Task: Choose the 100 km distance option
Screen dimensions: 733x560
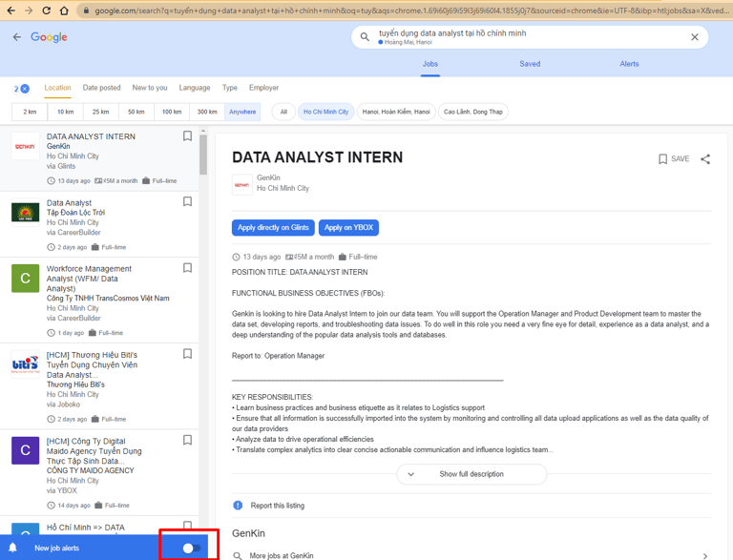Action: [x=172, y=112]
